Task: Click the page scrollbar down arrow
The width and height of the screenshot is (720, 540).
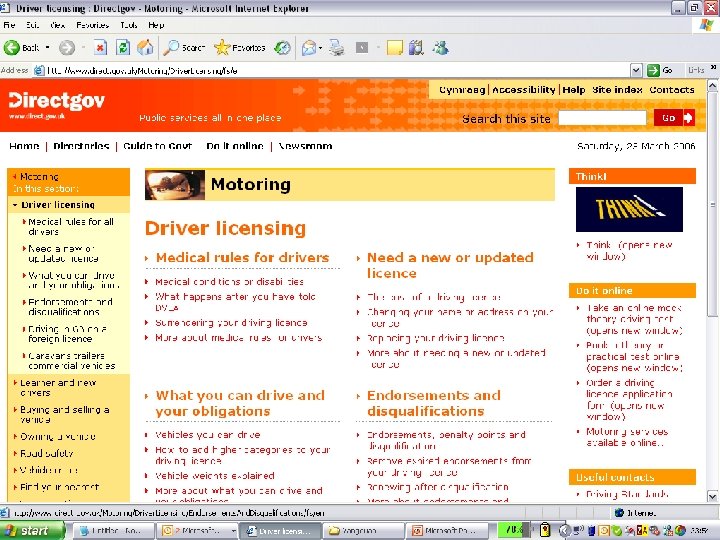Action: pos(712,496)
